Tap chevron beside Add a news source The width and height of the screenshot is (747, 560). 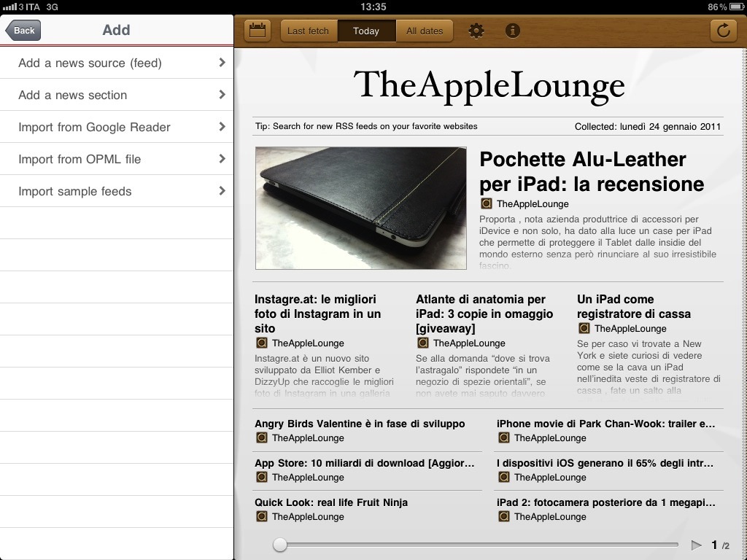point(222,63)
